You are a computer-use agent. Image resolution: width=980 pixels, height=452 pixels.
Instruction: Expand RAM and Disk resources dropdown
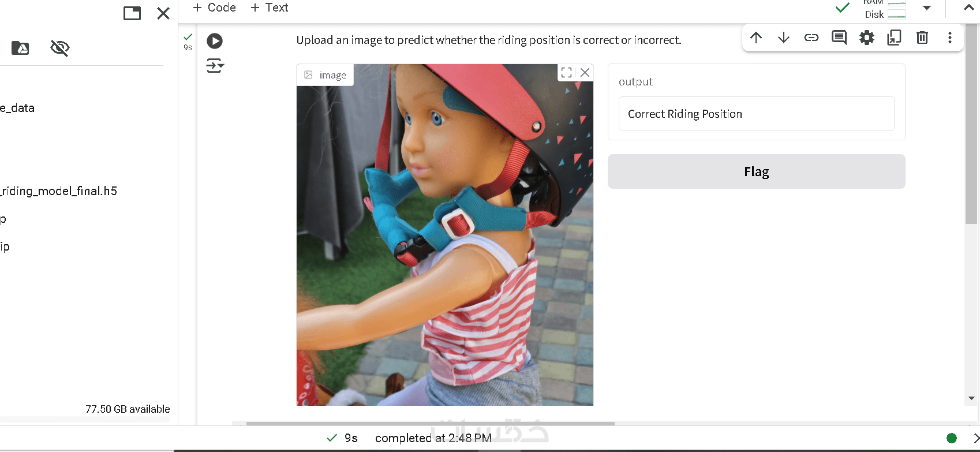click(x=927, y=8)
